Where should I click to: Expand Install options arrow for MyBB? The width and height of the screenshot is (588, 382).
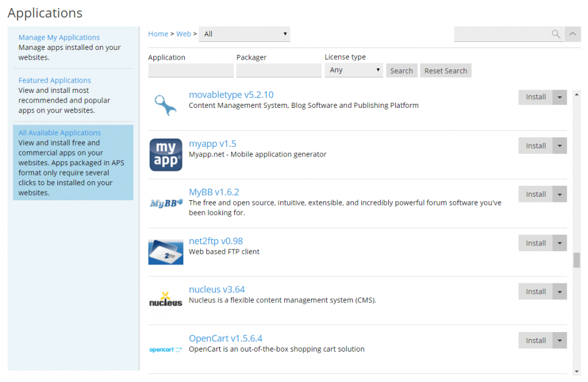559,194
